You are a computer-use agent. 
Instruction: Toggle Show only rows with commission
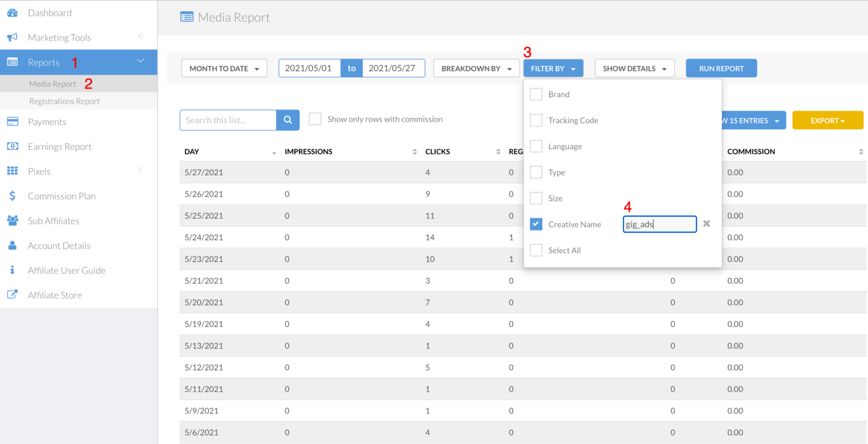[x=315, y=119]
